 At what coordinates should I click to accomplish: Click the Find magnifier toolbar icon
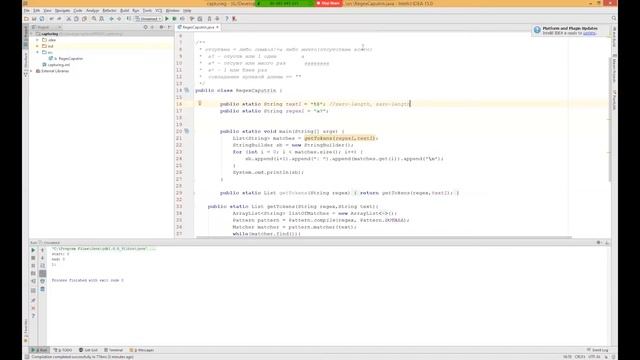coord(94,19)
